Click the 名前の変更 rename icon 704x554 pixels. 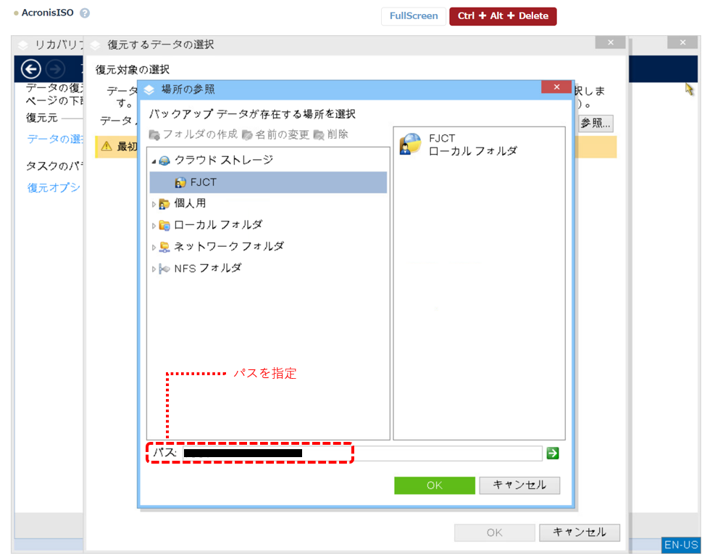247,134
